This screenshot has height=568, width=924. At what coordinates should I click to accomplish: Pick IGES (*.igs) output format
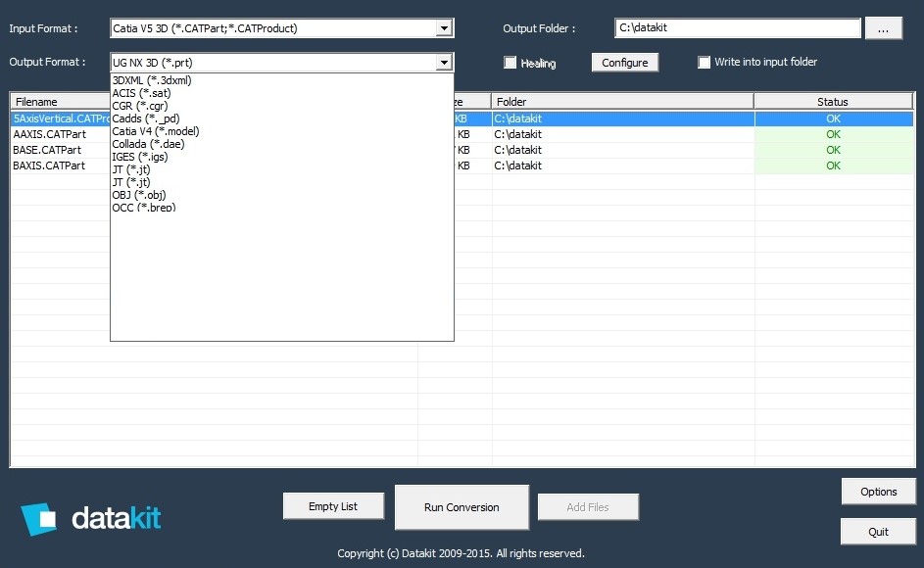point(281,157)
